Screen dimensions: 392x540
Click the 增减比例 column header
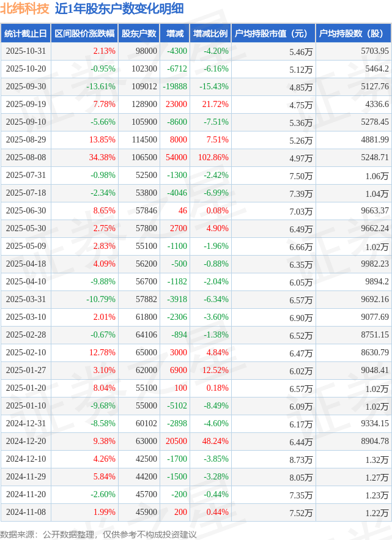[x=210, y=34]
